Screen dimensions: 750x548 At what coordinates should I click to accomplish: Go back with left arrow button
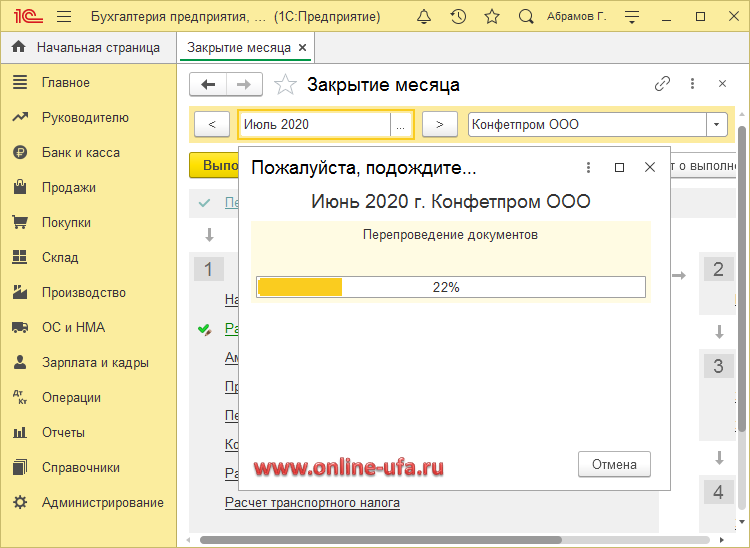tap(208, 85)
